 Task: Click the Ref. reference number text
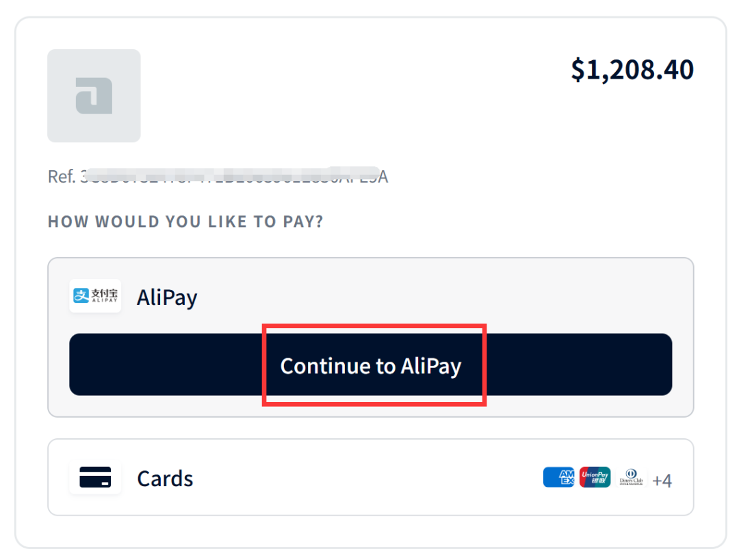[x=218, y=176]
